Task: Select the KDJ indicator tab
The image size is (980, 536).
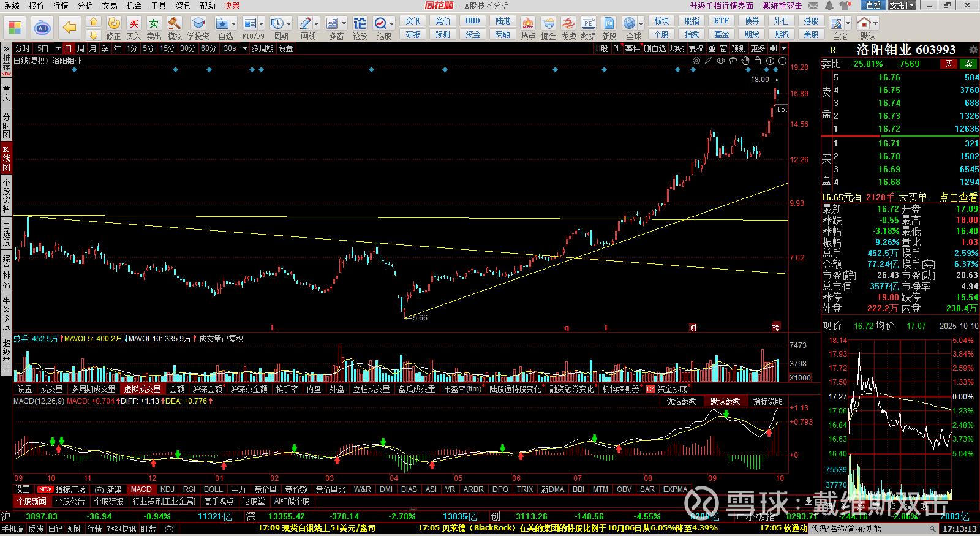Action: (167, 489)
